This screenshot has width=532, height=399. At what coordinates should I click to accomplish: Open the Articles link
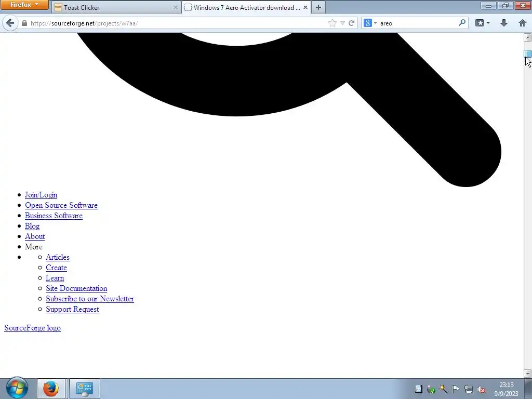pos(58,257)
